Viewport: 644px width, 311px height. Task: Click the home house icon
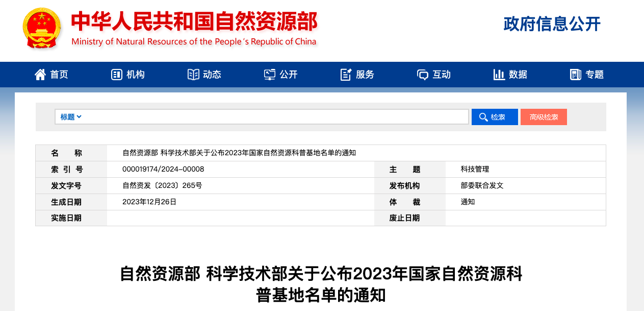click(x=40, y=75)
